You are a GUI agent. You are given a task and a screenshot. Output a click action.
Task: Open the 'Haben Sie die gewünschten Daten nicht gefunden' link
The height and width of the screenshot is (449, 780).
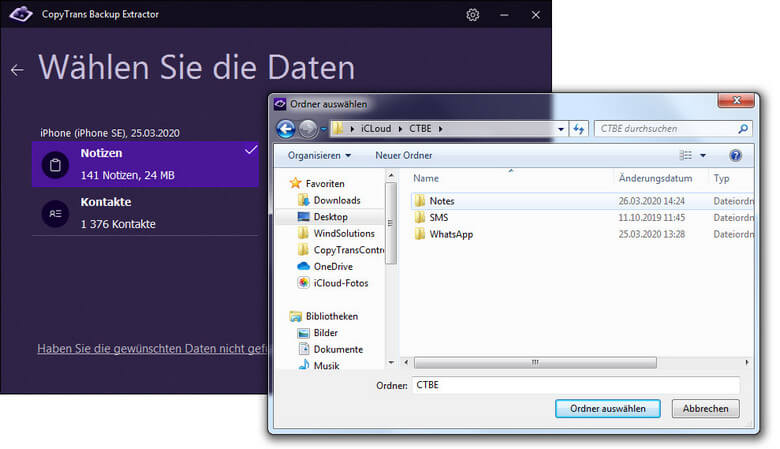152,349
